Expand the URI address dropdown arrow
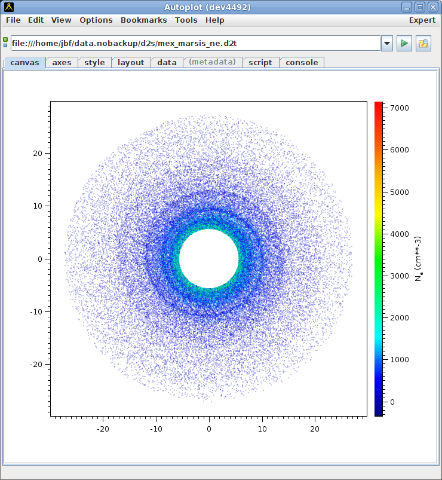Image resolution: width=442 pixels, height=480 pixels. coord(387,43)
